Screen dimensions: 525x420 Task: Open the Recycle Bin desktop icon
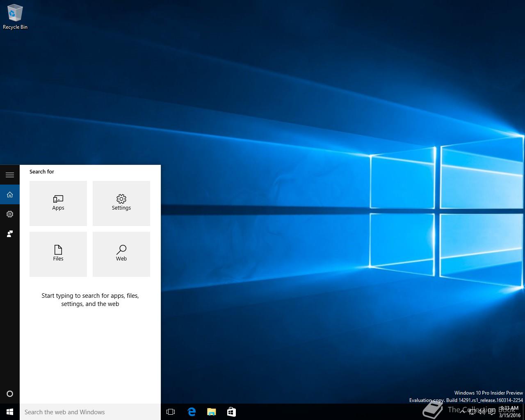pos(15,17)
